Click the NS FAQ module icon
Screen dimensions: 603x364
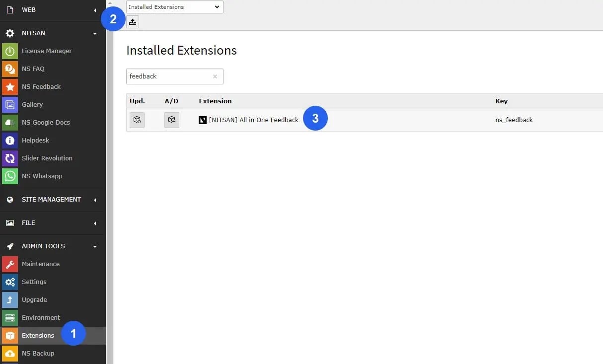(x=10, y=69)
